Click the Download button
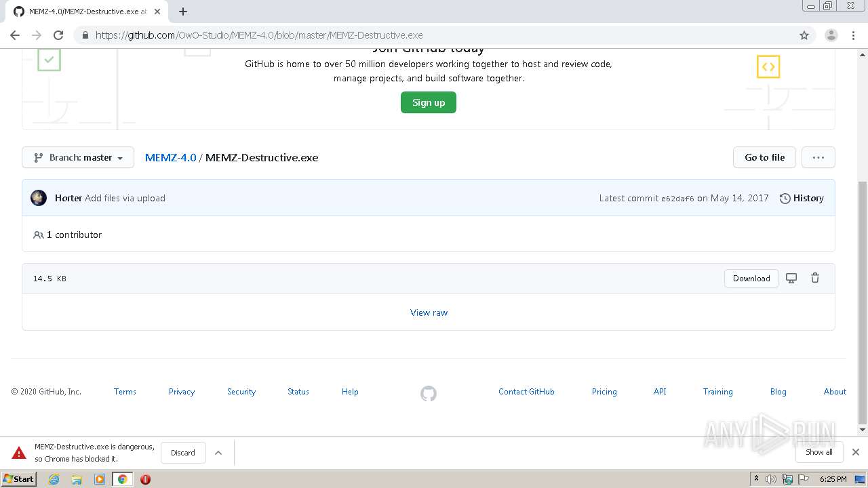 point(751,278)
